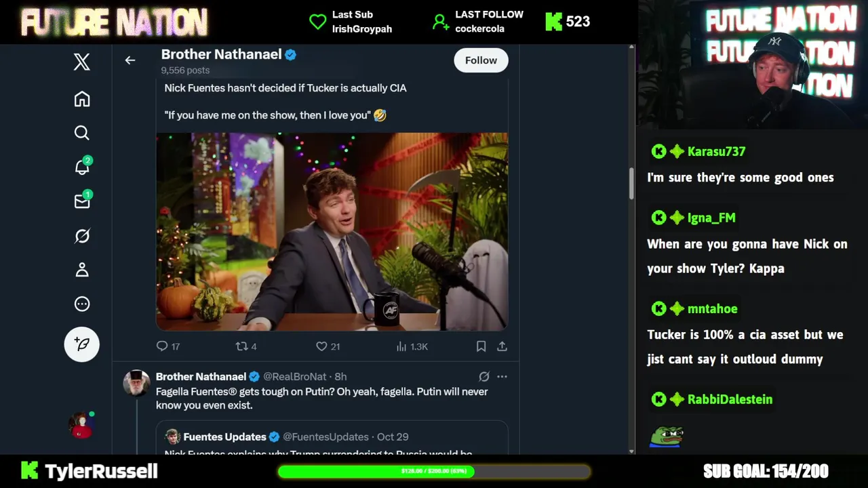The image size is (868, 488).
Task: Repost the tweet with 4 reposts
Action: 245,346
